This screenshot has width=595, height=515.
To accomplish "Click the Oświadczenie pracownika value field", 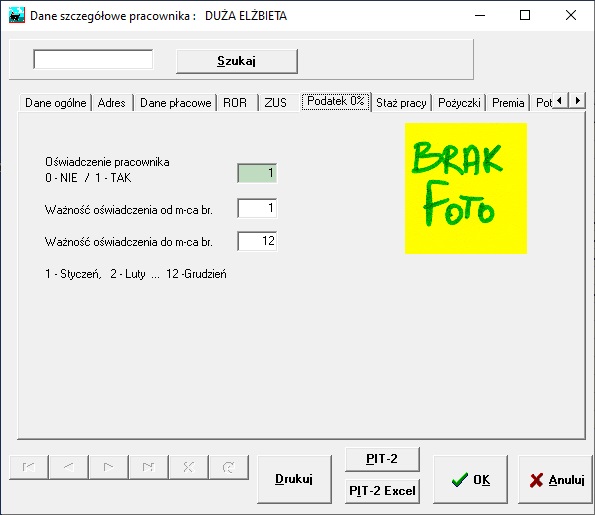I will [257, 173].
